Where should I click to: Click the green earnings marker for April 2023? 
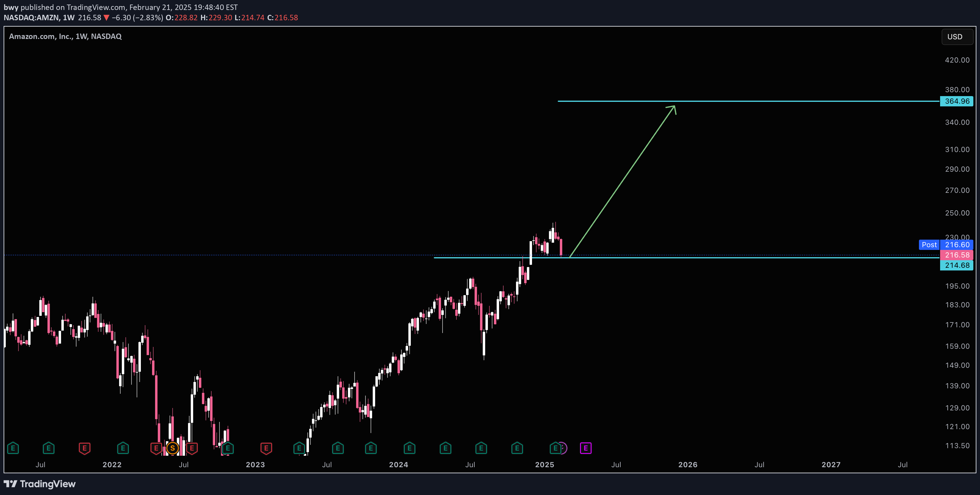pos(299,448)
